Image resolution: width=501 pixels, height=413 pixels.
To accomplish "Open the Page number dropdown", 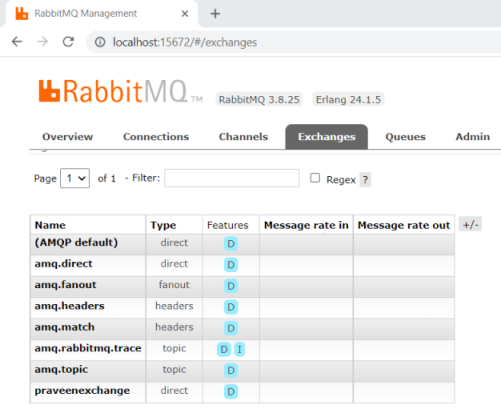I will [75, 178].
